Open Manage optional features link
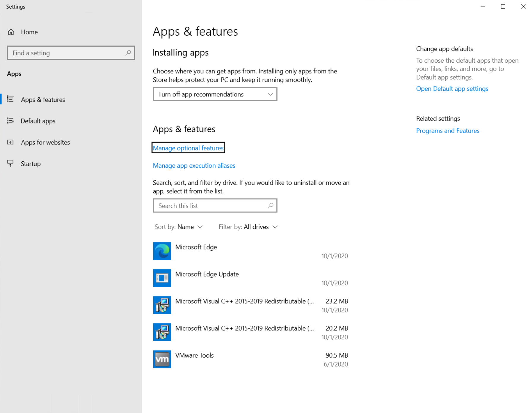The height and width of the screenshot is (413, 532). click(188, 148)
